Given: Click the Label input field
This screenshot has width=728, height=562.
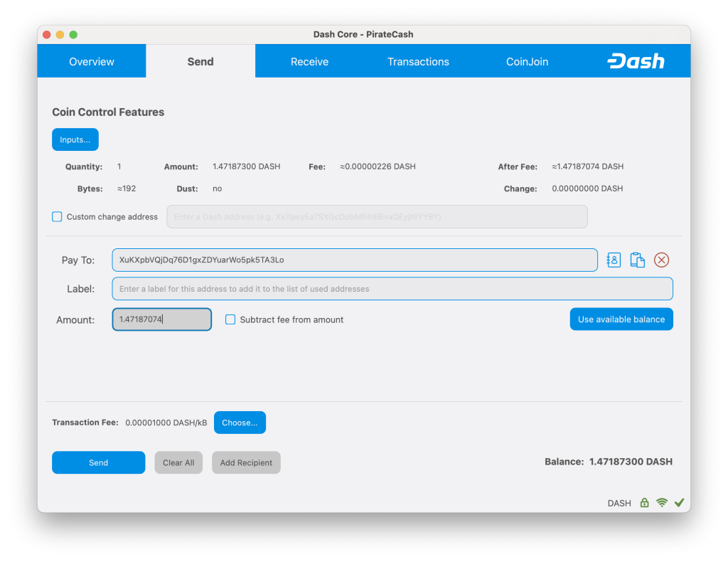Looking at the screenshot, I should coord(392,289).
